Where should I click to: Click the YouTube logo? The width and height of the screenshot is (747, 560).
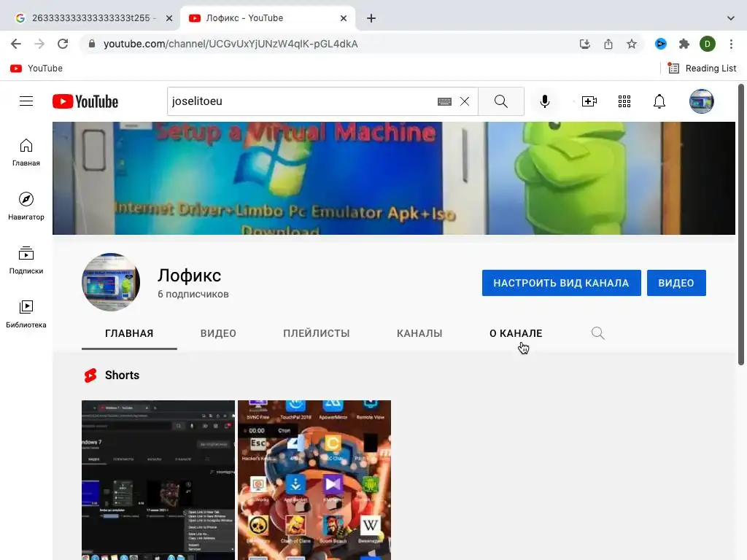[x=85, y=101]
